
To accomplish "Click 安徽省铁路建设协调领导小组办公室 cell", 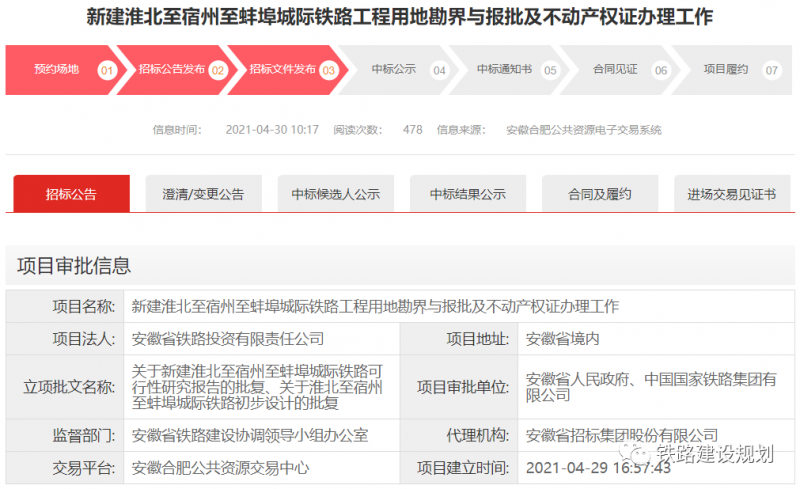I will pyautogui.click(x=262, y=435).
